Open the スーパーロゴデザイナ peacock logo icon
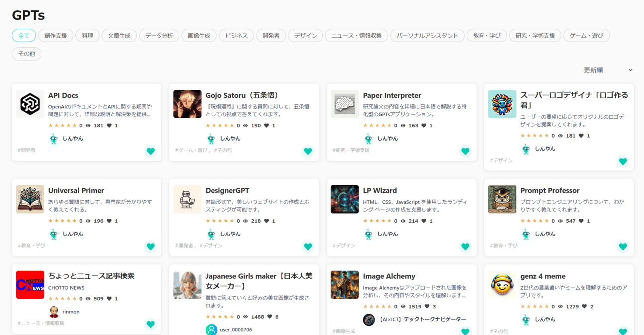 pos(502,104)
